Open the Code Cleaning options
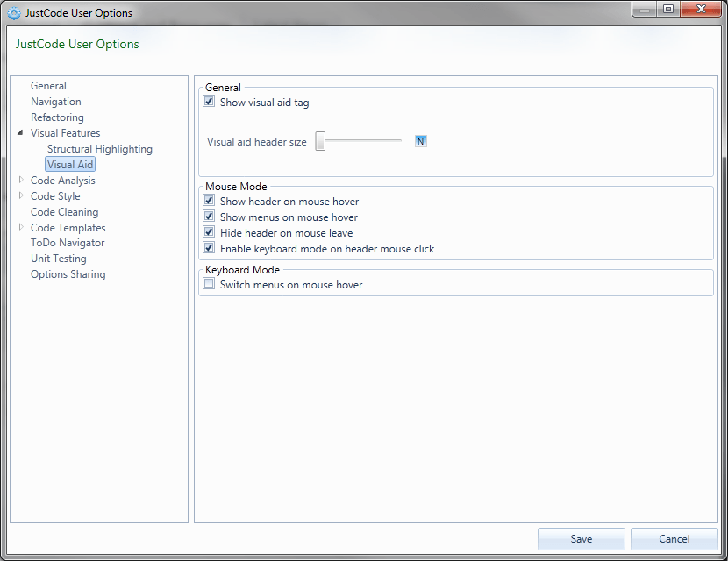Screen dimensions: 728x561 pyautogui.click(x=64, y=212)
